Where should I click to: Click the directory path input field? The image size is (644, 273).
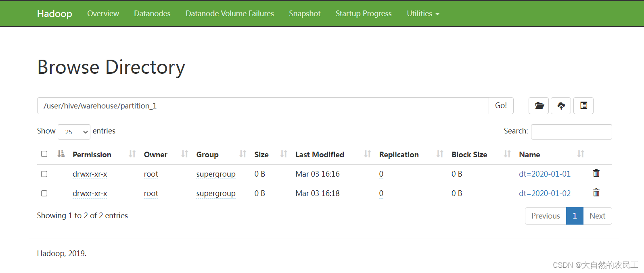pyautogui.click(x=263, y=106)
